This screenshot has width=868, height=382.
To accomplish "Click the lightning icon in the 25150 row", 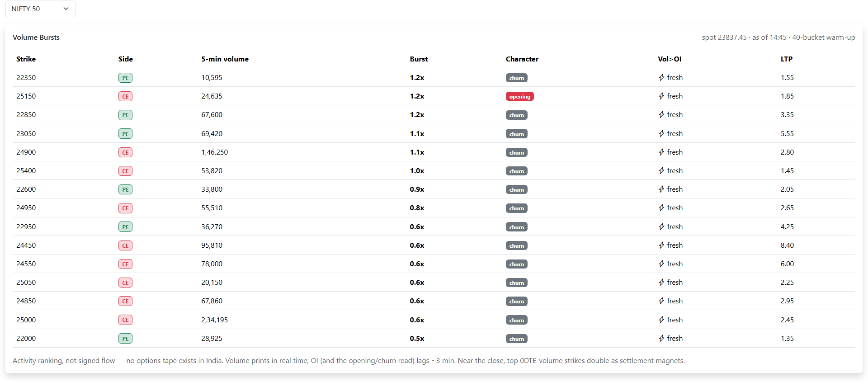I will pos(661,96).
